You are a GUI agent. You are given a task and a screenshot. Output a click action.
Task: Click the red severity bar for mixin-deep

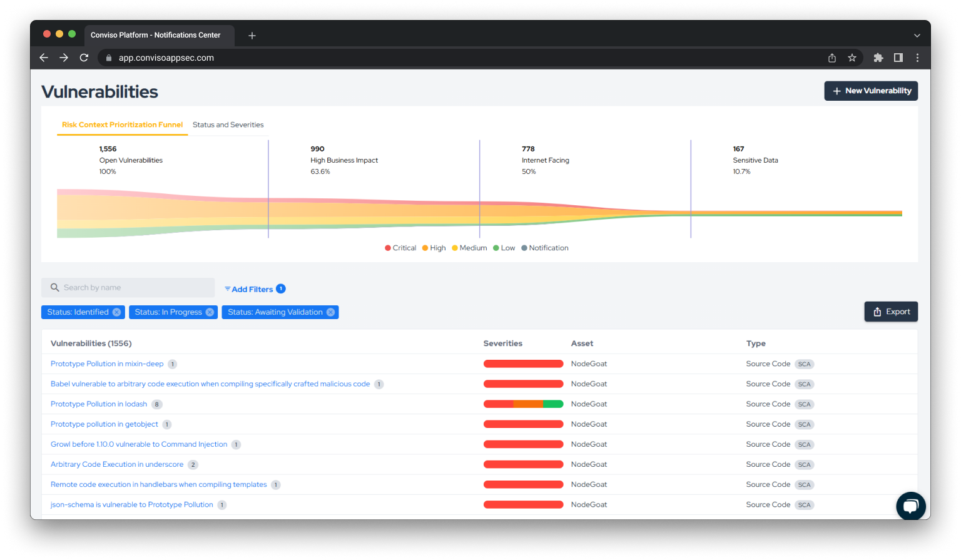[x=523, y=364]
